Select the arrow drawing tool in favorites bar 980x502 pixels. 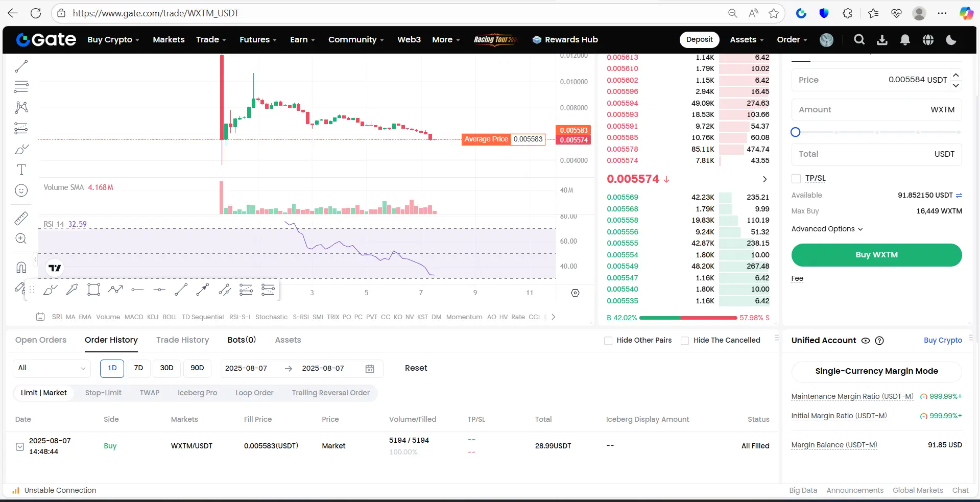pos(72,290)
